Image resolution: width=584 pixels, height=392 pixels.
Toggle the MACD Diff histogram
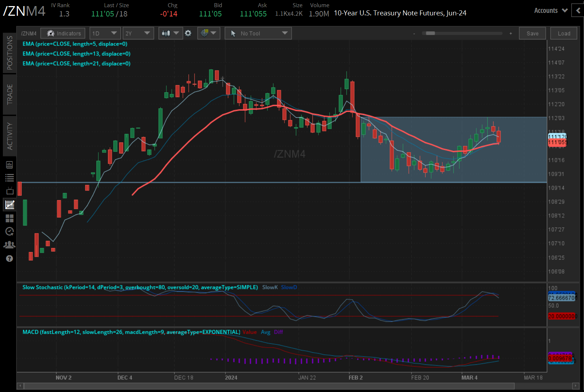279,332
